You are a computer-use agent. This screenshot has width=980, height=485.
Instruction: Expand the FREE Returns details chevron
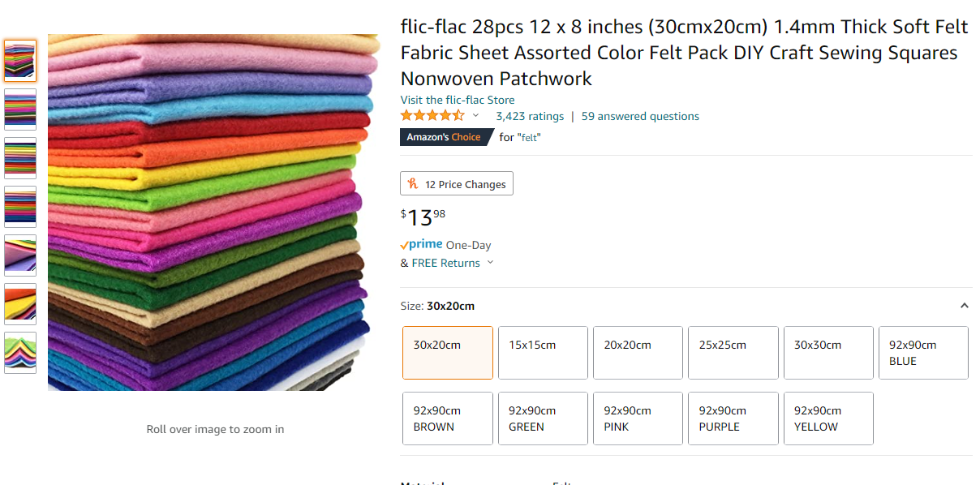(x=490, y=263)
